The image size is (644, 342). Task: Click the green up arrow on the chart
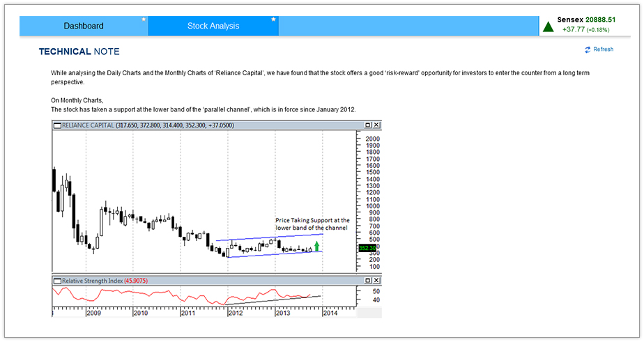point(316,247)
